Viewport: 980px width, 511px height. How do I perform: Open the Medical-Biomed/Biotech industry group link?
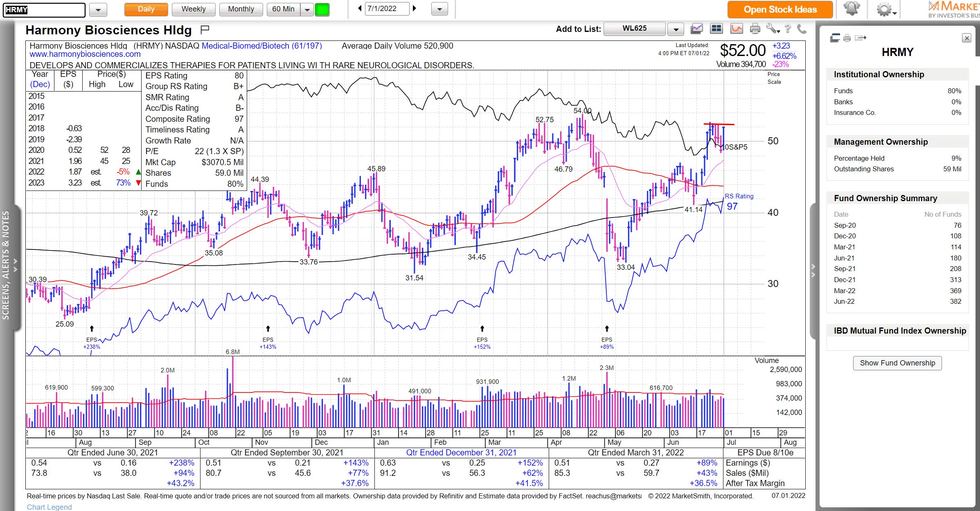click(x=262, y=46)
